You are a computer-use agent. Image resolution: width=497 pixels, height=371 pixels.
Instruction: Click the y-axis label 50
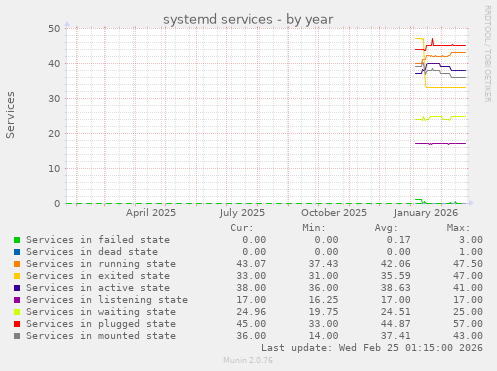click(54, 28)
